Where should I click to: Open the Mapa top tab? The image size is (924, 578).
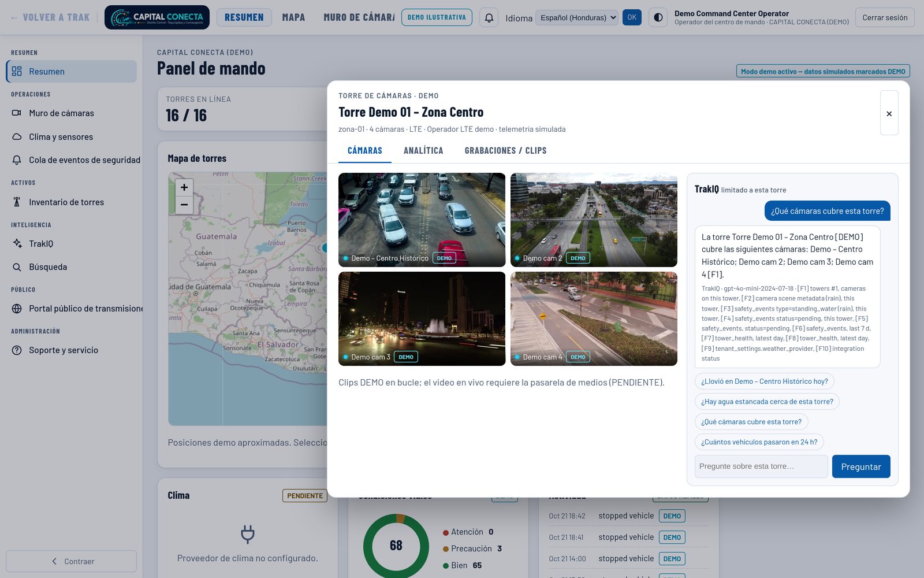293,17
